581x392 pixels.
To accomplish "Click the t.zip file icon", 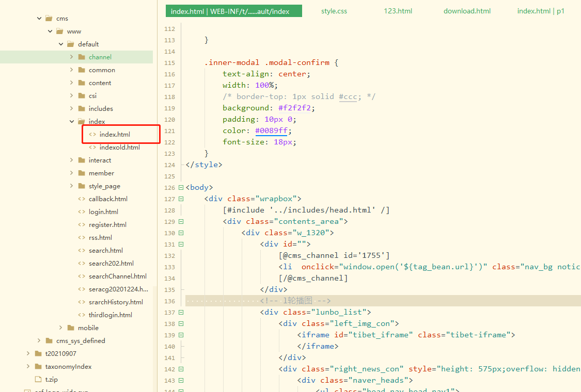I will pyautogui.click(x=38, y=380).
